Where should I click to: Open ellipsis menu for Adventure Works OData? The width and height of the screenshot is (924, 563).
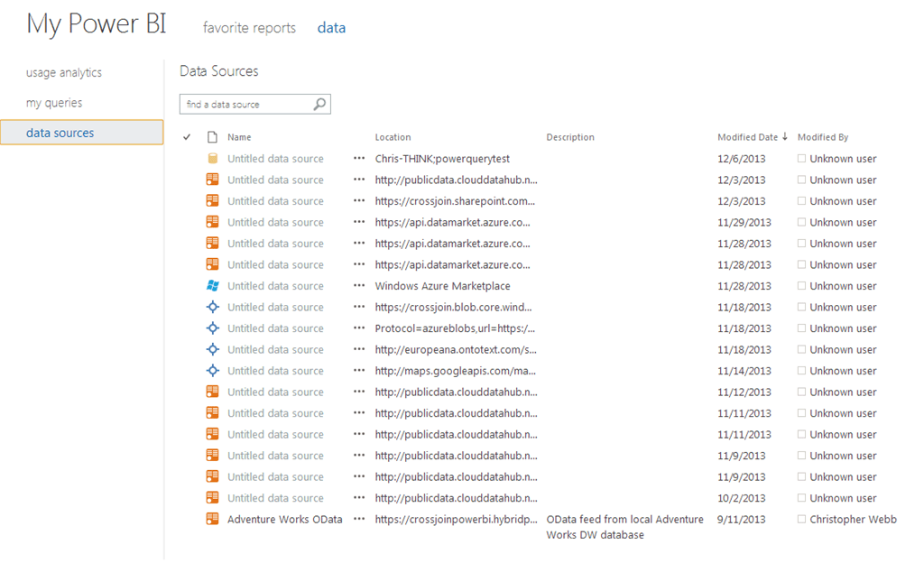point(359,519)
